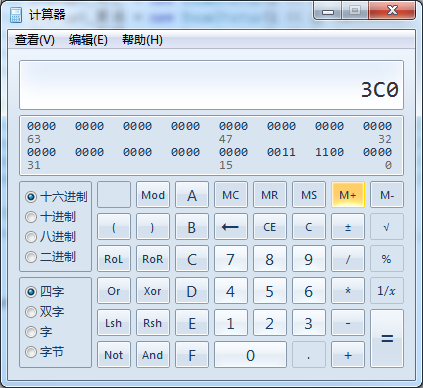Click the Rsh right shift button
Image resolution: width=423 pixels, height=388 pixels.
pyautogui.click(x=153, y=323)
